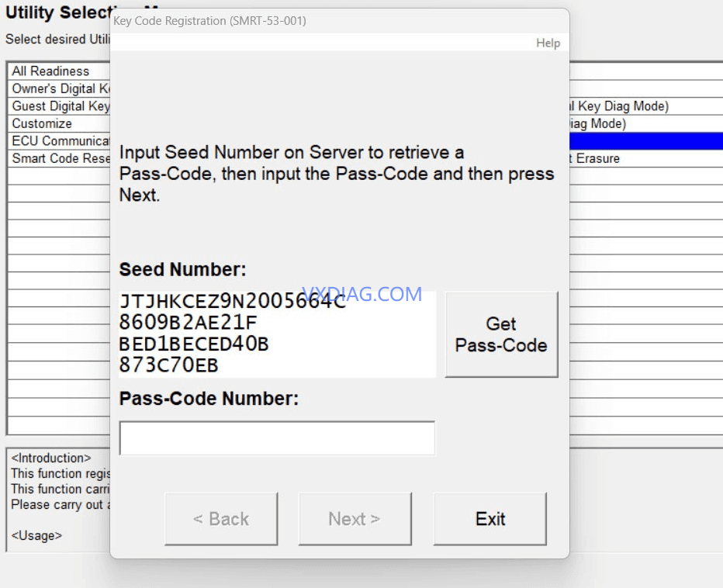Click the Key Code Registration title bar
Image resolution: width=723 pixels, height=588 pixels.
tap(340, 21)
